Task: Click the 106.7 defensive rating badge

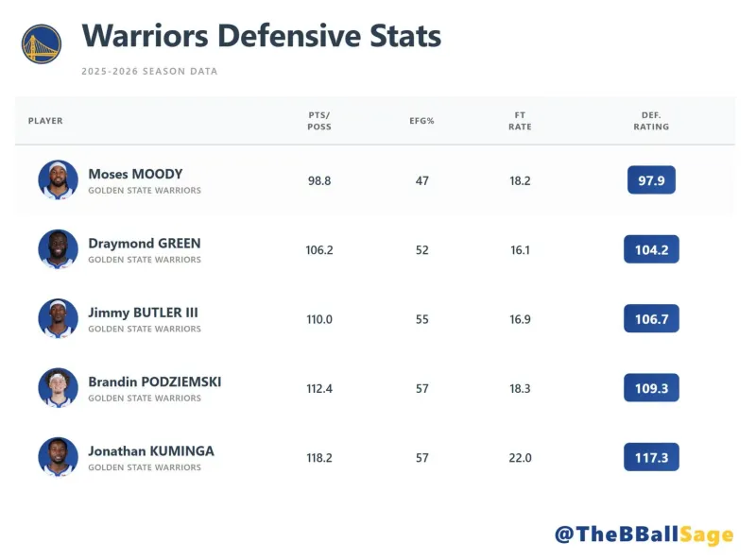Action: (651, 319)
